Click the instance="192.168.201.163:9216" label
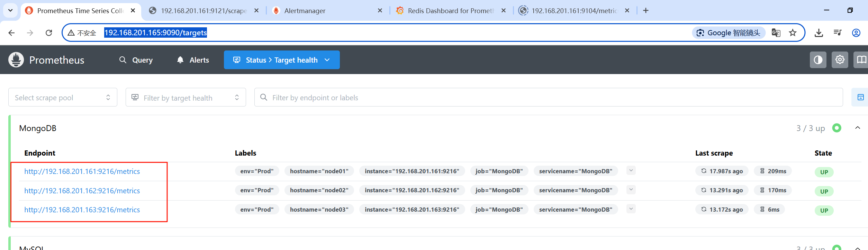868x250 pixels. point(412,210)
